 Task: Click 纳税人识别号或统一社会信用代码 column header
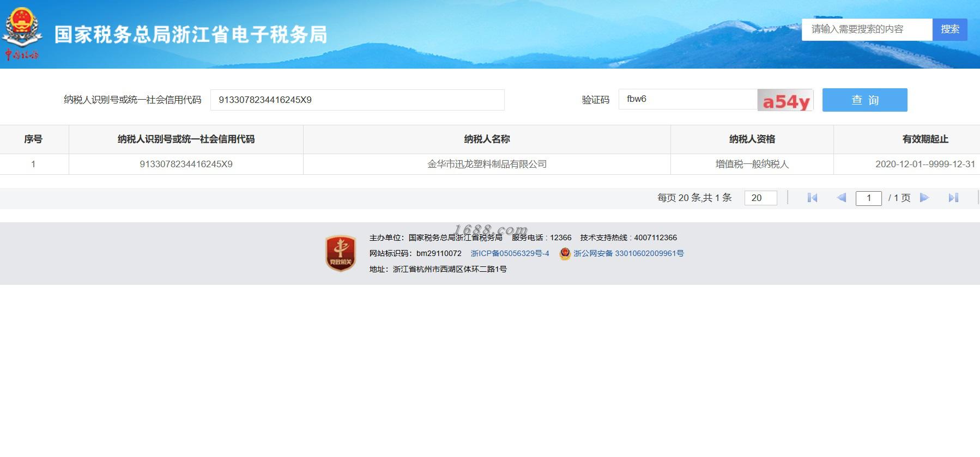tap(186, 139)
